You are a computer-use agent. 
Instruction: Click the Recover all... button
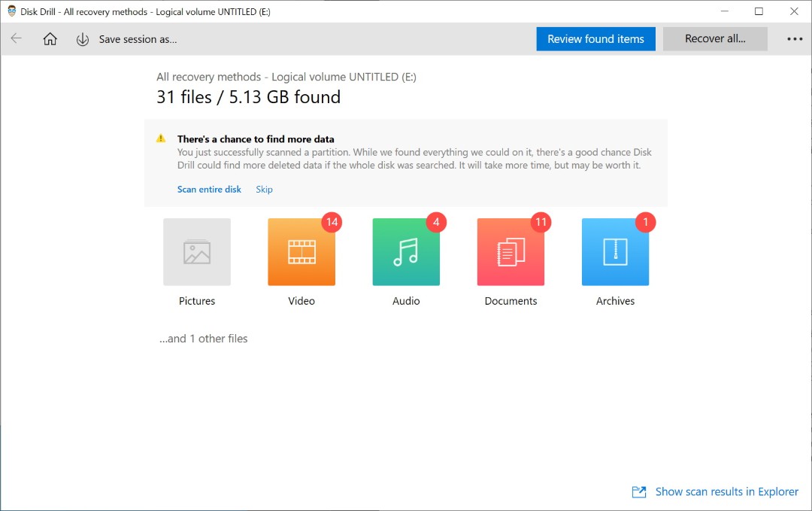[715, 39]
